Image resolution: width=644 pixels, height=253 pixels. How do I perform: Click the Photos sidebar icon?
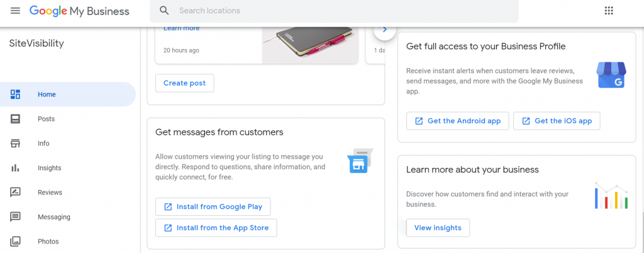16,242
